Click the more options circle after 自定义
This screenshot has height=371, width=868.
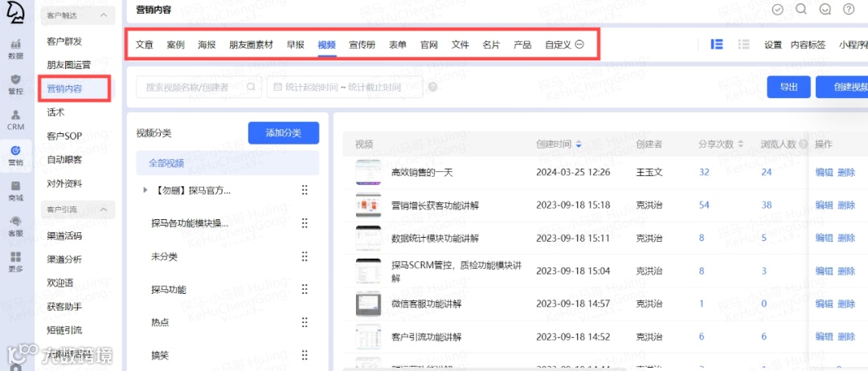pyautogui.click(x=579, y=45)
